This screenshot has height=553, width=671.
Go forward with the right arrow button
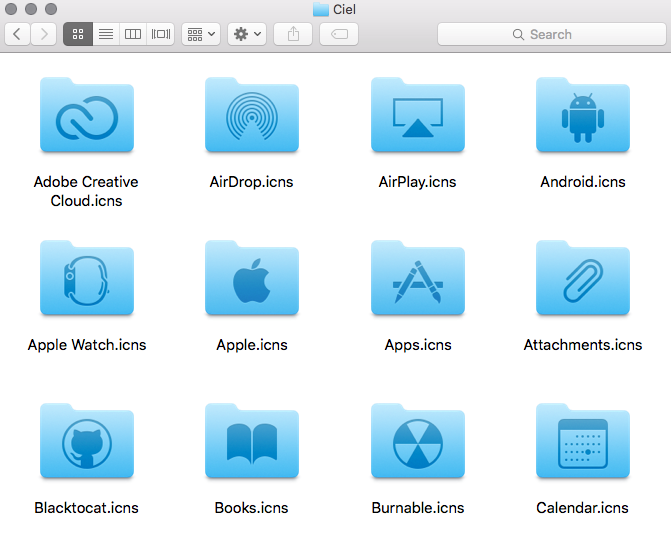tap(44, 34)
